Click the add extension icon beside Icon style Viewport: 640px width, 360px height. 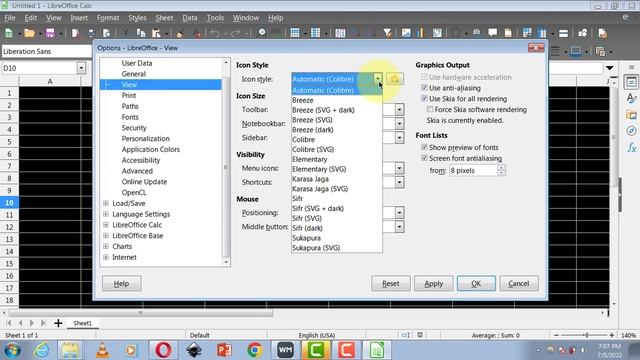click(x=394, y=79)
